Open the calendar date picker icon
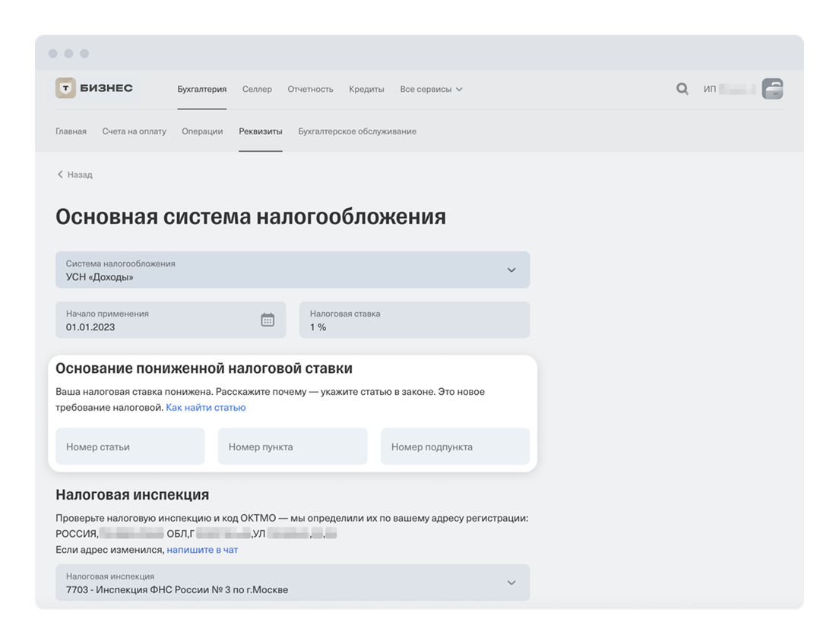 click(x=268, y=320)
